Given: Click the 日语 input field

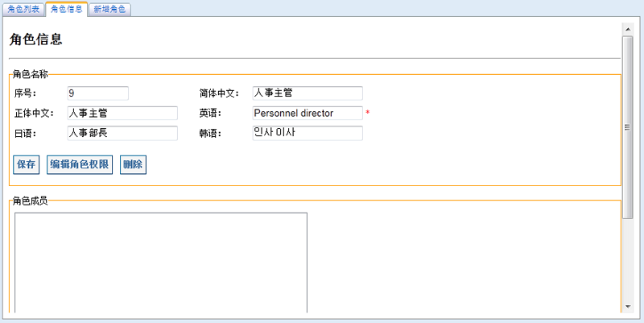Looking at the screenshot, I should [x=122, y=133].
